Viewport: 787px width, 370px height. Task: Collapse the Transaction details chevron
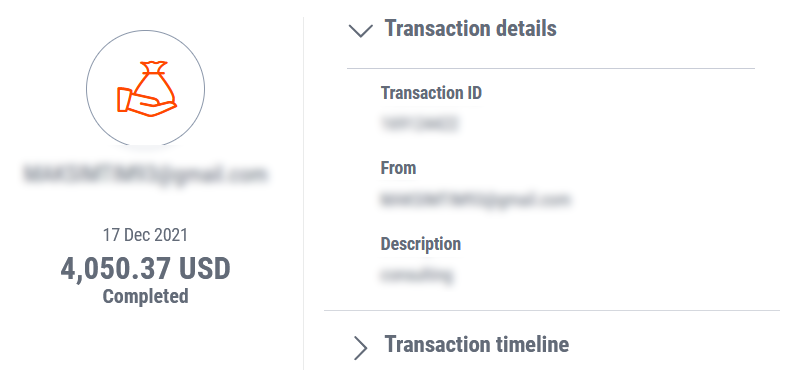tap(361, 30)
